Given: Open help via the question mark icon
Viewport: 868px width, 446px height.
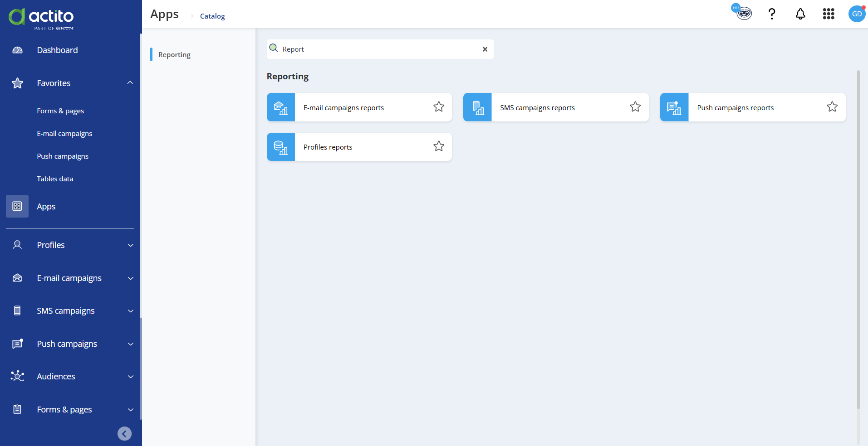Looking at the screenshot, I should (772, 14).
